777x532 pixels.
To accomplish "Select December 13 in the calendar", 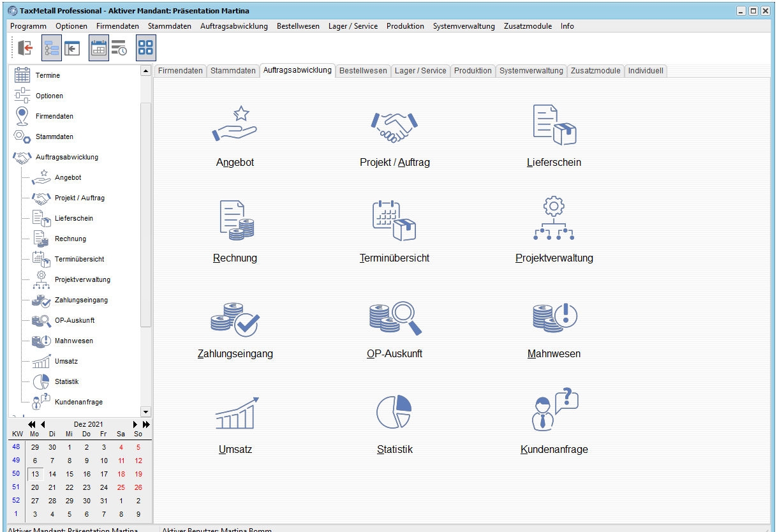I will tap(35, 474).
